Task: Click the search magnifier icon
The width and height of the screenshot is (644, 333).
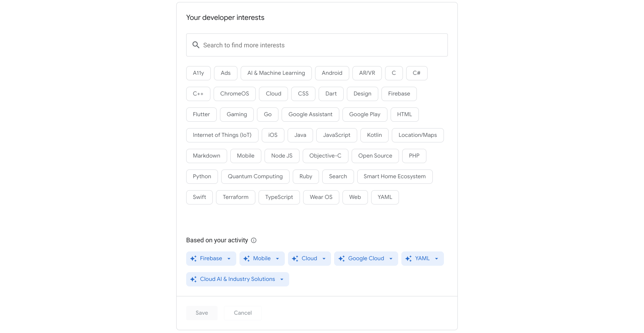Action: tap(196, 45)
